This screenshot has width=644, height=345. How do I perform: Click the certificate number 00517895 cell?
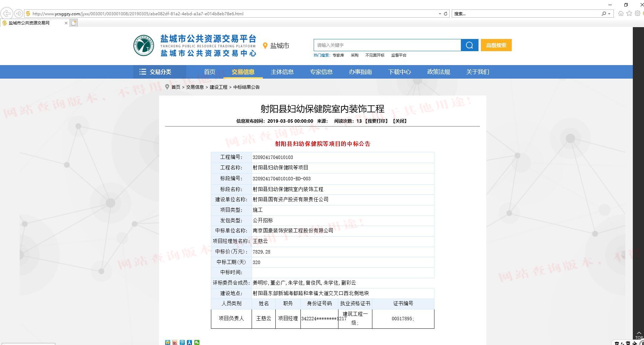coord(403,319)
